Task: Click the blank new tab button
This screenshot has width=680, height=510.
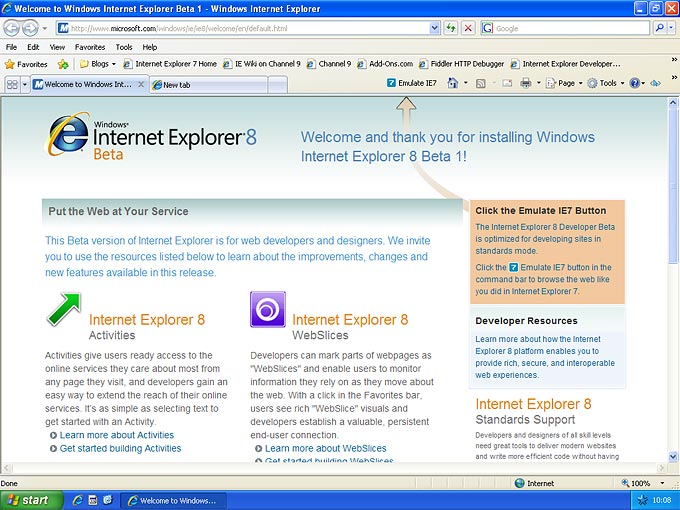Action: click(278, 85)
